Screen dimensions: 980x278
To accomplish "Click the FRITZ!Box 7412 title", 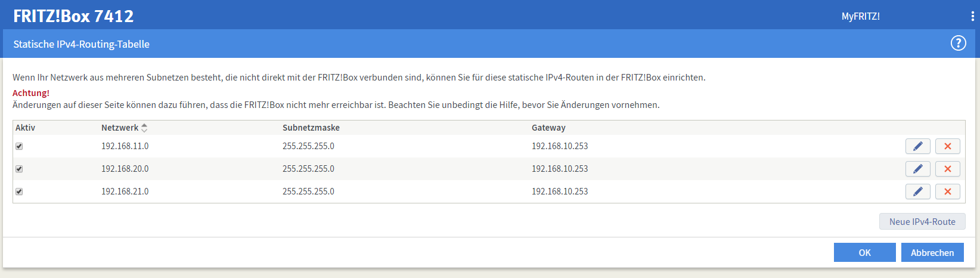I will (73, 16).
